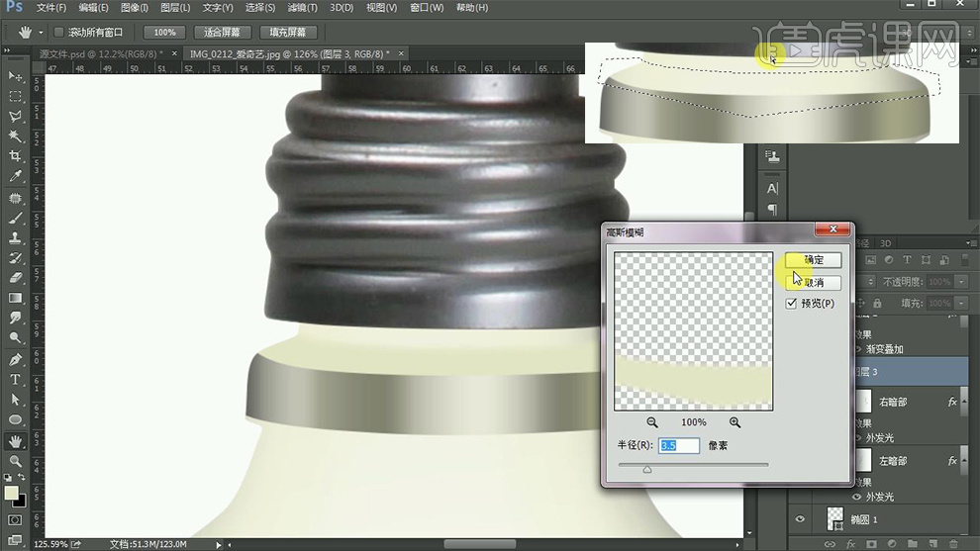The image size is (980, 551).
Task: Open the 图层(L) menu
Action: click(x=175, y=8)
